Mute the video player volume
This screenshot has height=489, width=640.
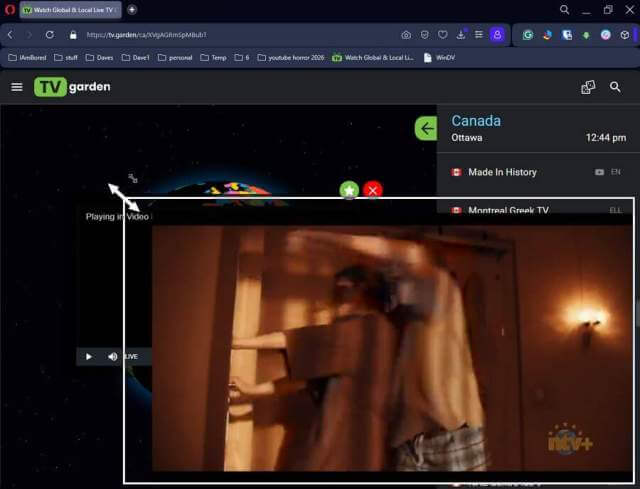coord(112,356)
